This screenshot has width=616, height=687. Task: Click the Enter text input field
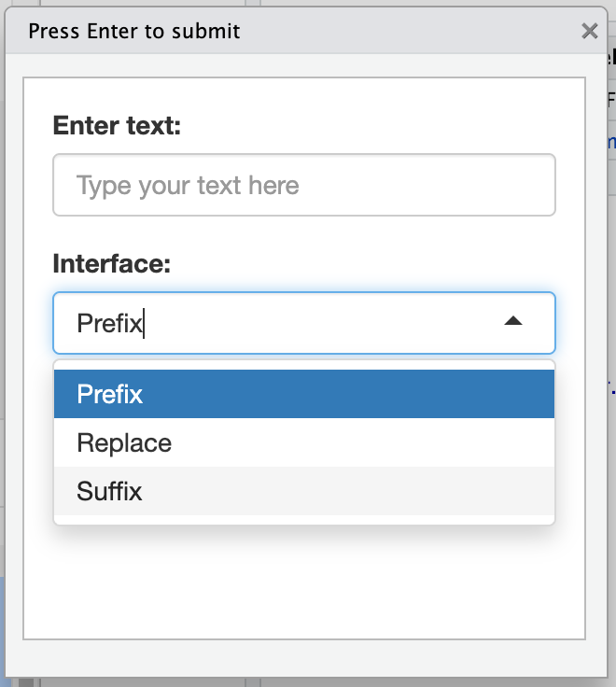[304, 185]
